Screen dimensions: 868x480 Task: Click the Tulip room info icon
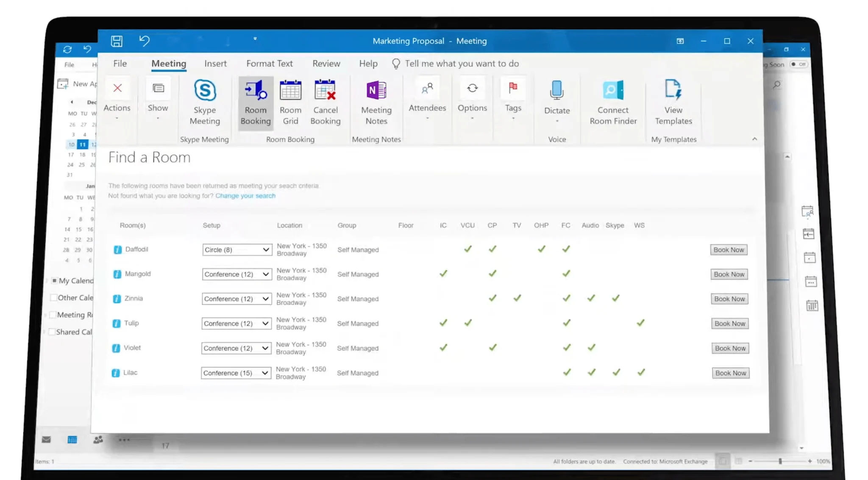coord(116,323)
